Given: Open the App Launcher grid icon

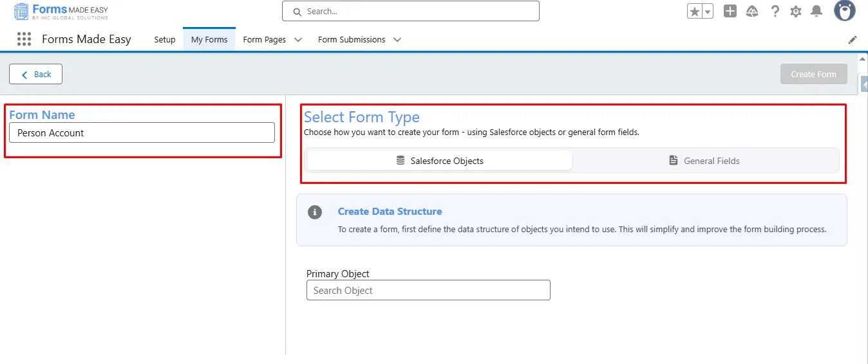Looking at the screenshot, I should (x=24, y=39).
